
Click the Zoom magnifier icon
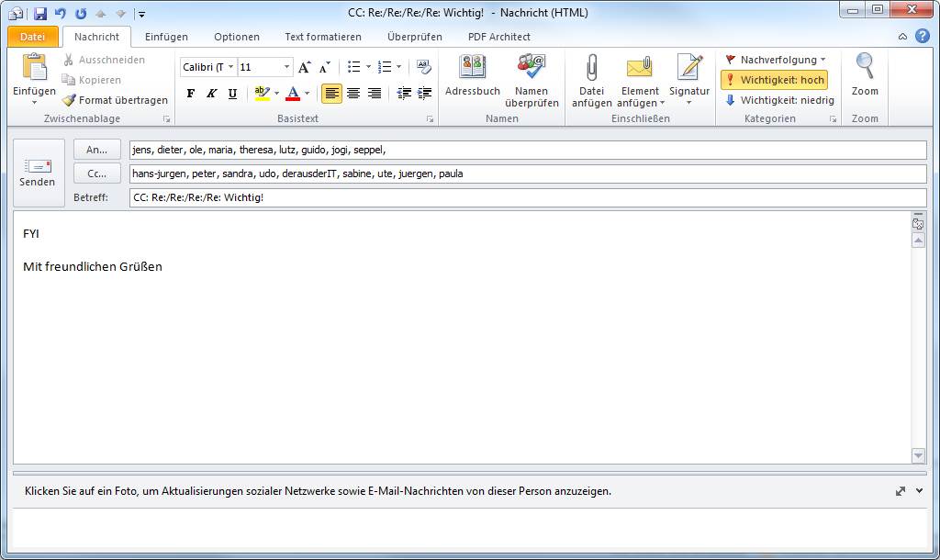pos(864,69)
